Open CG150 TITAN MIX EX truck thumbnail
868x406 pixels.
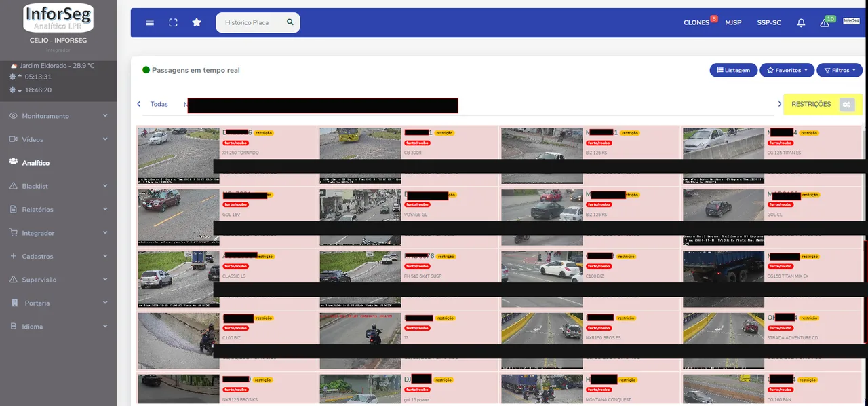724,279
